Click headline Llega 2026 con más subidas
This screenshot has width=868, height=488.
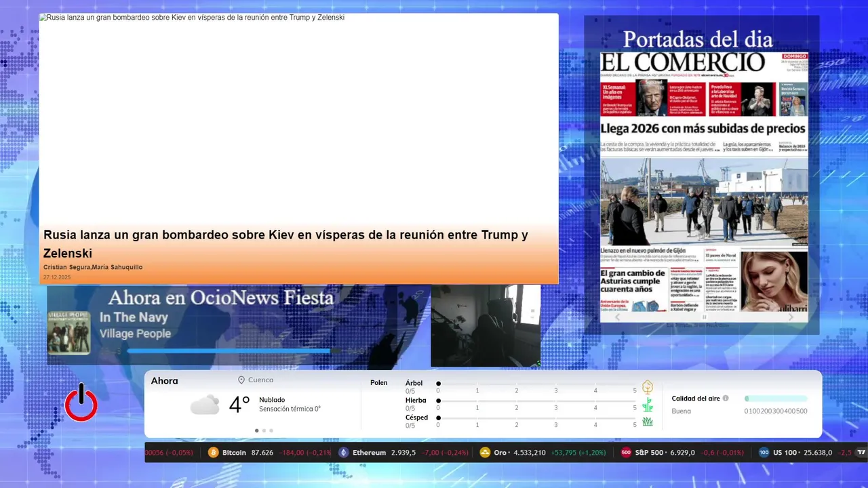pos(703,128)
